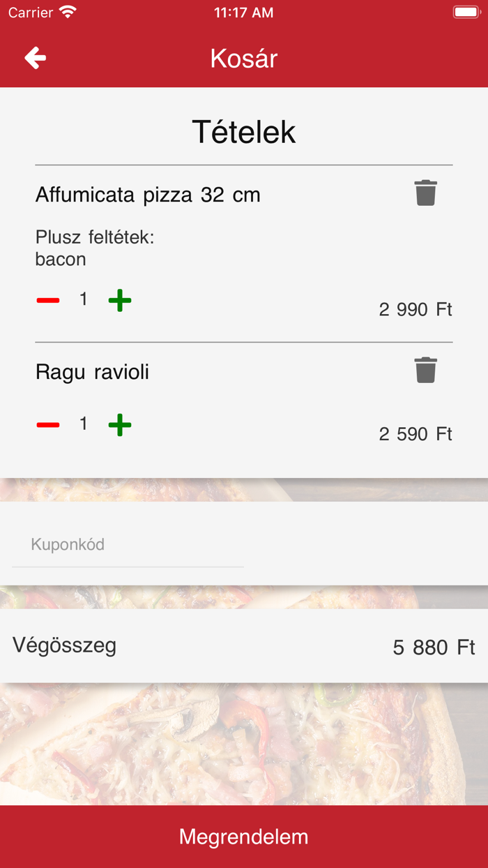Screen dimensions: 488x868
Task: Tap the Kosár title text
Action: click(243, 59)
